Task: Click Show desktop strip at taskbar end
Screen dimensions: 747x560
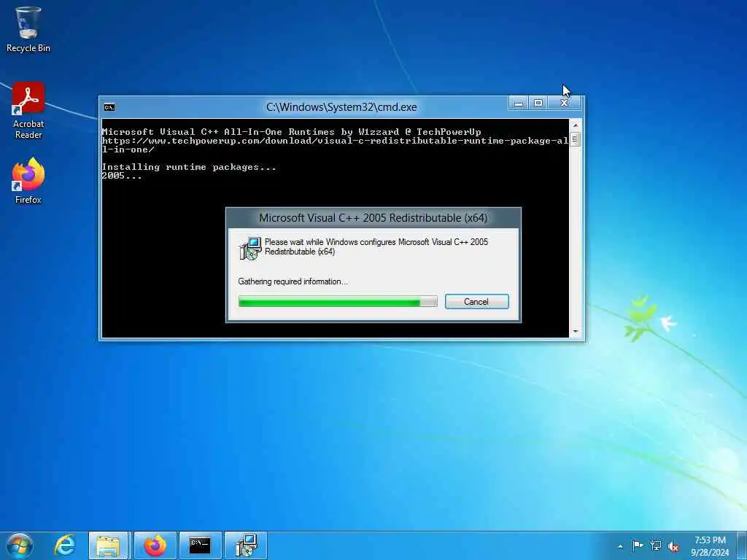Action: (x=742, y=545)
